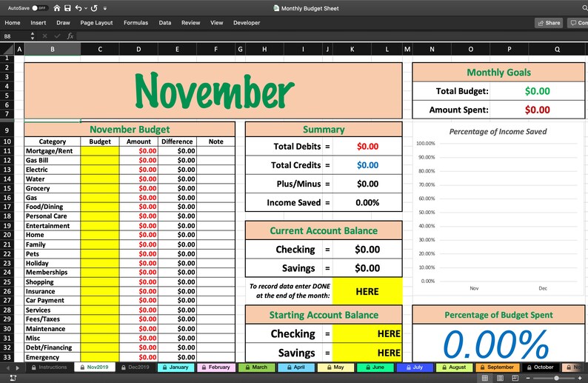
Task: Confirm formula entry with checkmark icon
Action: click(57, 36)
